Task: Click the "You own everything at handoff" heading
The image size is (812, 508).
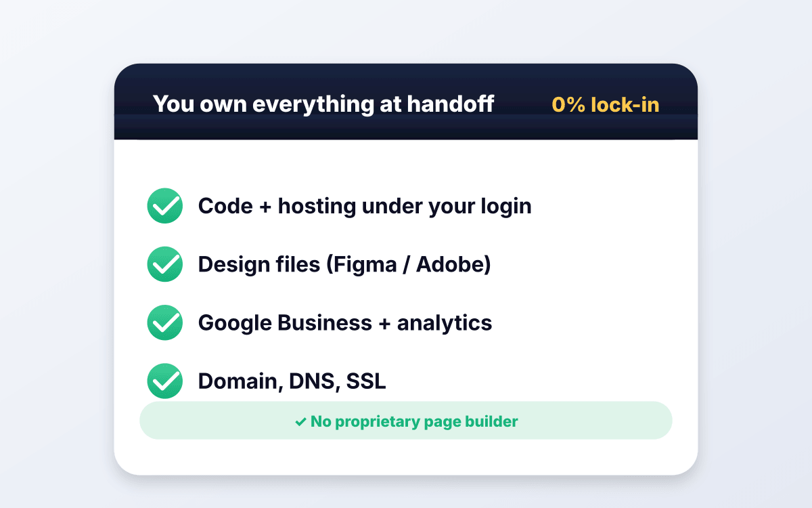Action: (323, 104)
